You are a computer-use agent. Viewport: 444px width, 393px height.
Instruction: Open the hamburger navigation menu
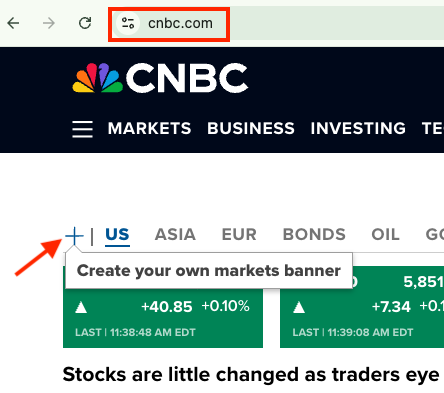pyautogui.click(x=82, y=129)
